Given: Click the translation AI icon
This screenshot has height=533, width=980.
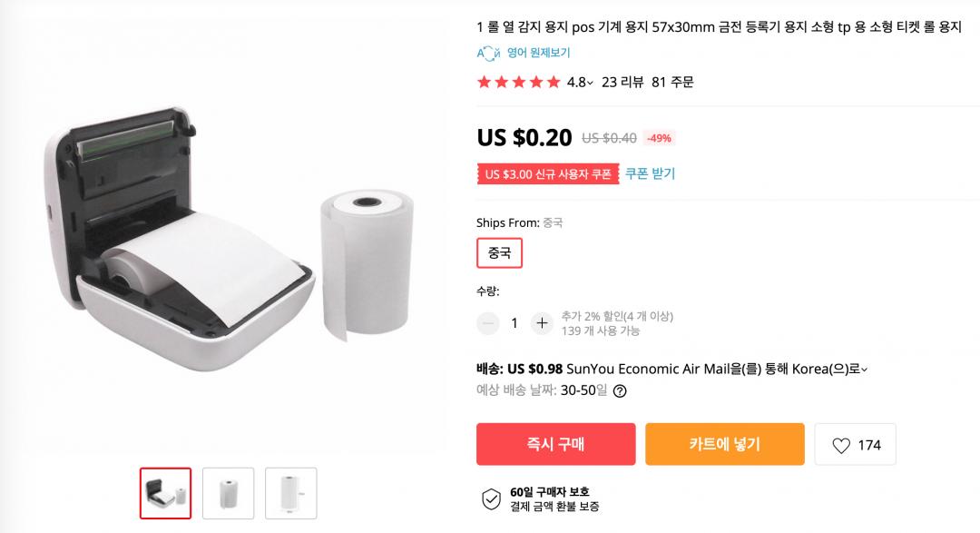Looking at the screenshot, I should [488, 53].
